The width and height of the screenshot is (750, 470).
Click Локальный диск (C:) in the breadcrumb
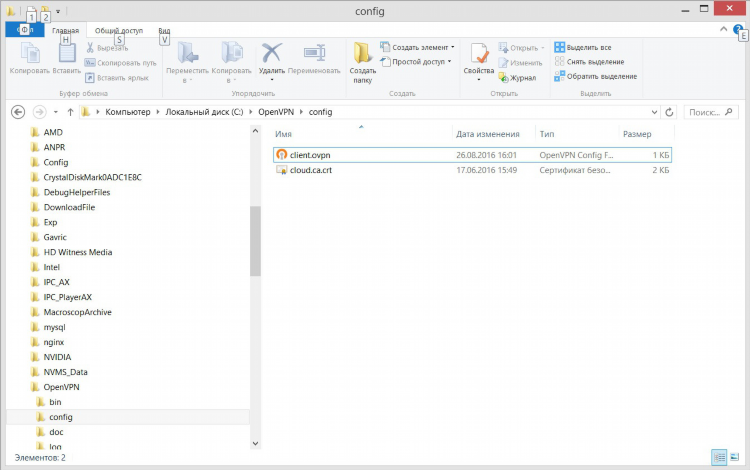tap(204, 112)
